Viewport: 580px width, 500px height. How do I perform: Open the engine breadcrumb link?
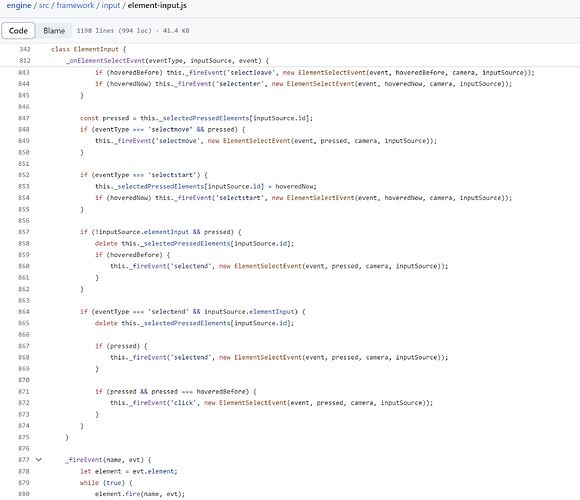pyautogui.click(x=19, y=6)
